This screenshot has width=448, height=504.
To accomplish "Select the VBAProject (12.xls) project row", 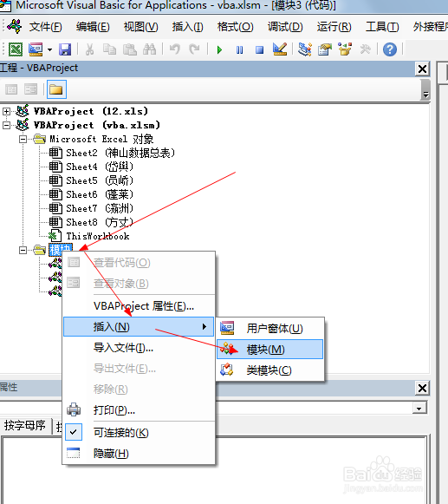I will click(91, 111).
